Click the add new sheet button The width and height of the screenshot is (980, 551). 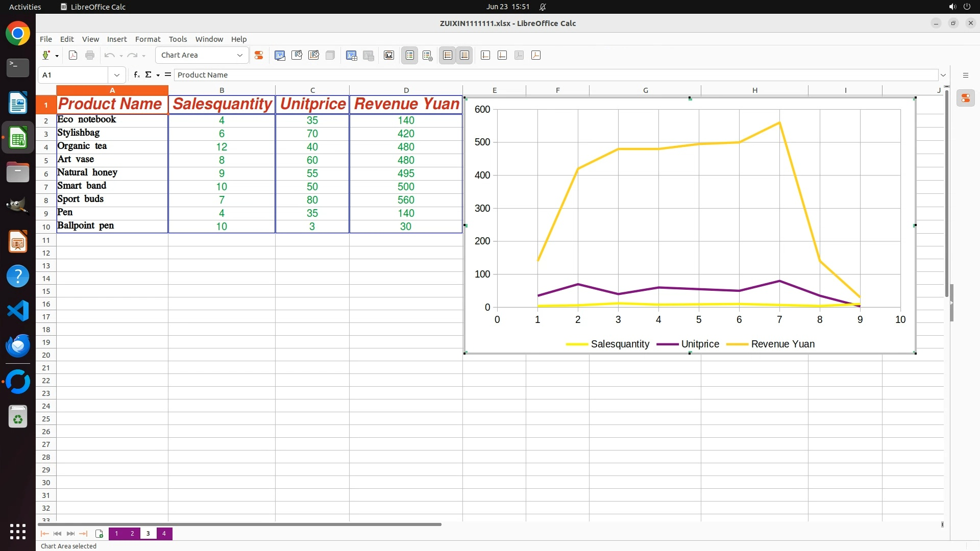tap(99, 534)
